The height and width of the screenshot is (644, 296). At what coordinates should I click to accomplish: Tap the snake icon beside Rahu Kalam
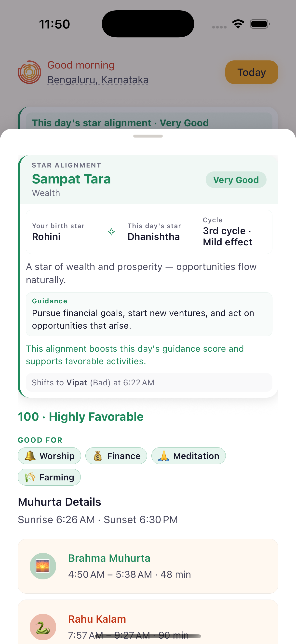click(x=43, y=627)
